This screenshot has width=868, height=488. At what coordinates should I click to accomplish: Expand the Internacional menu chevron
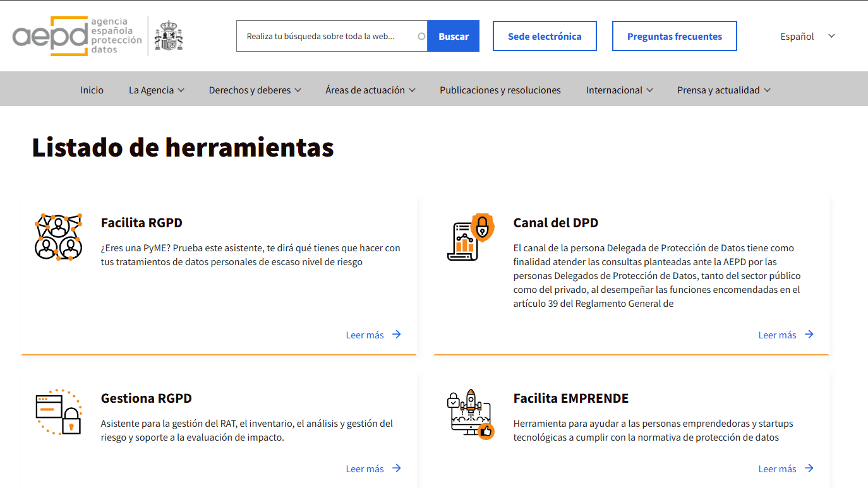point(649,90)
